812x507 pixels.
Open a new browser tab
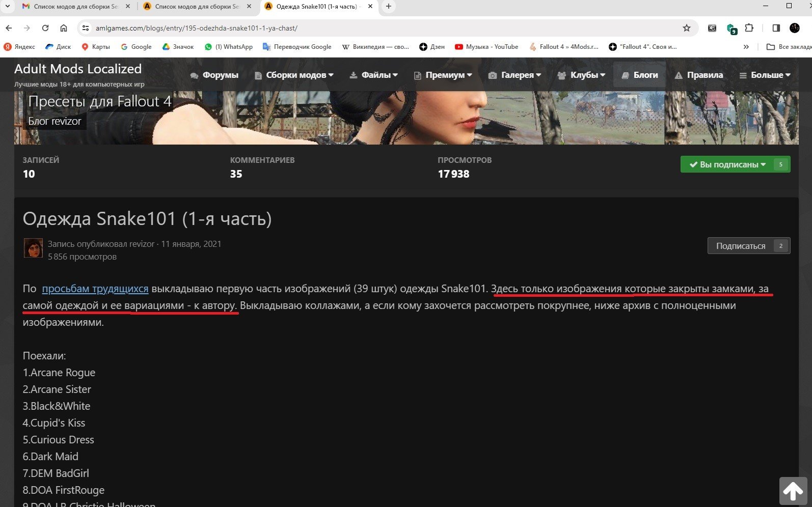tap(389, 7)
